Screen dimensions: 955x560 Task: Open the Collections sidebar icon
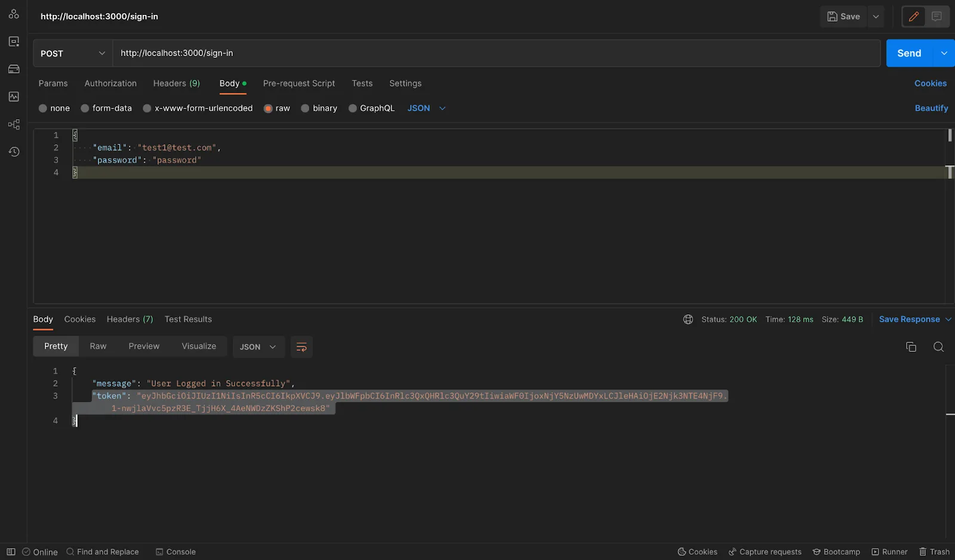[14, 14]
